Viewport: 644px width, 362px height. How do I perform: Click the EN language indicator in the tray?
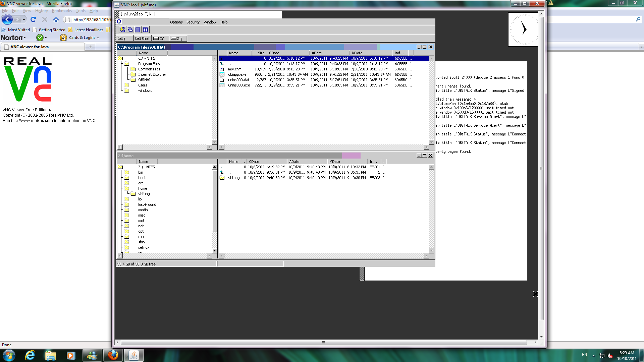[584, 355]
